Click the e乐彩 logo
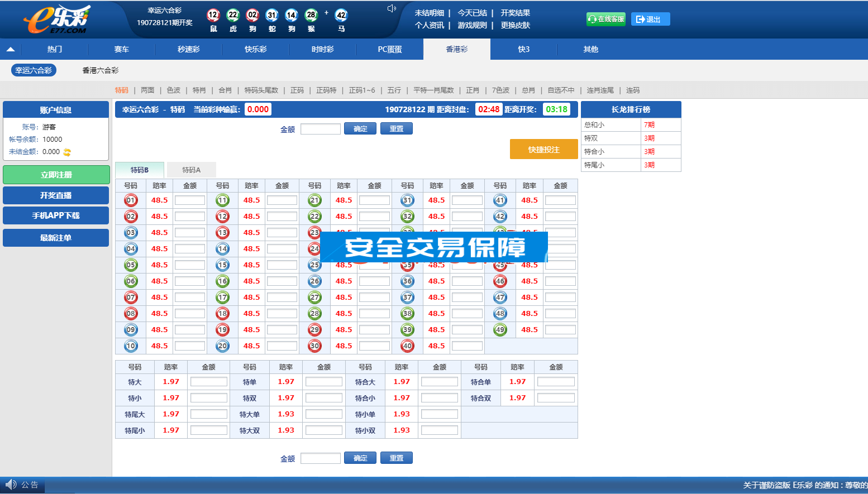 coord(57,20)
